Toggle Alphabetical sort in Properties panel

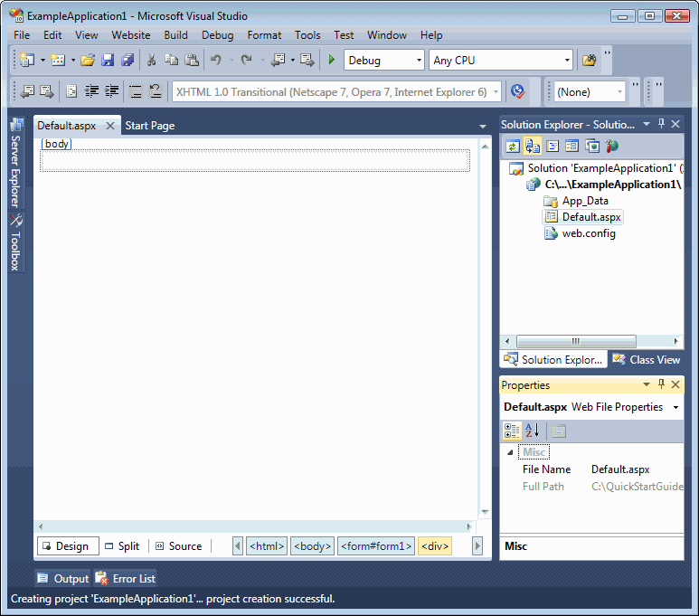[532, 431]
